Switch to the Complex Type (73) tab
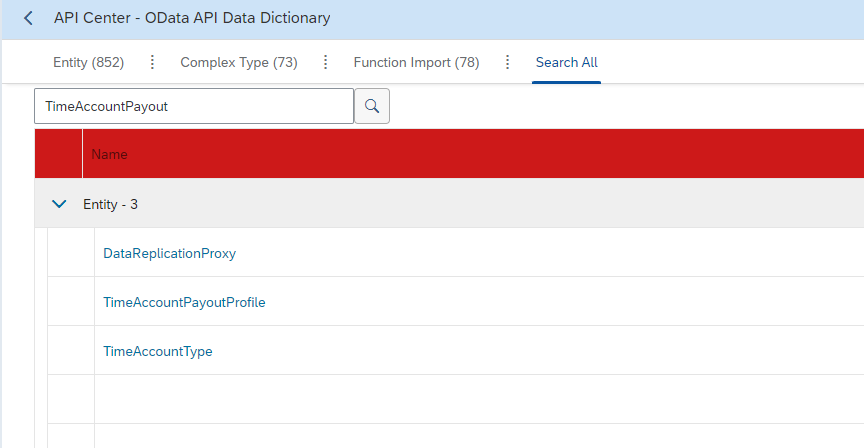 pyautogui.click(x=239, y=62)
